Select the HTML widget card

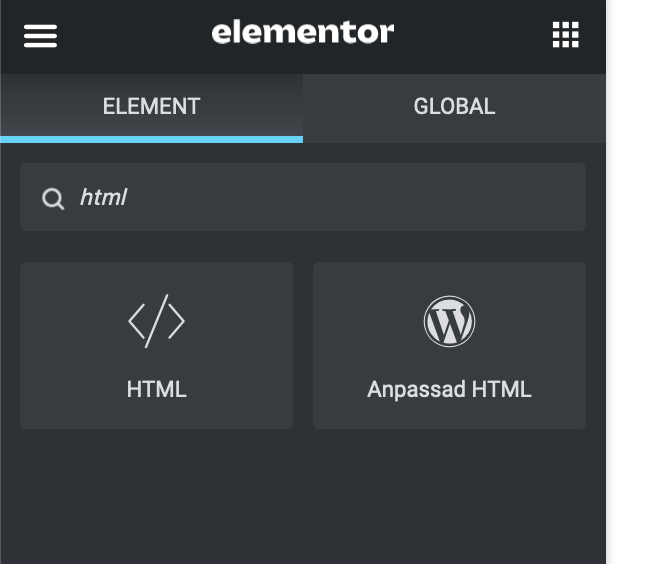[x=156, y=345]
